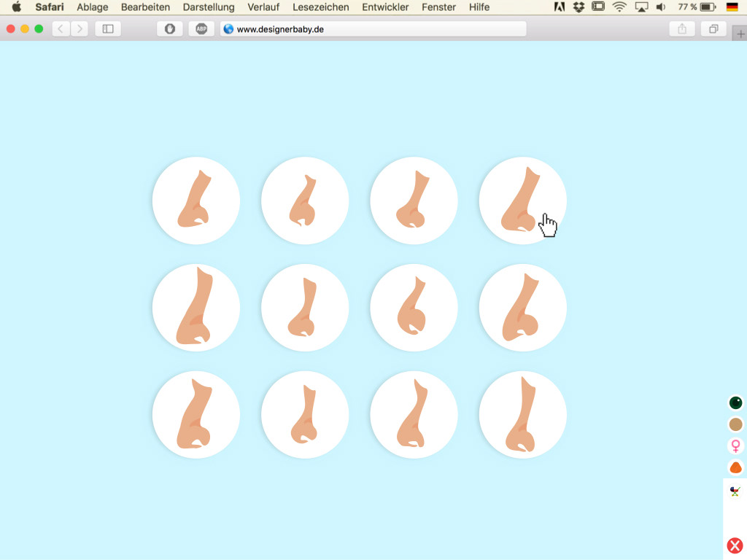Viewport: 747px width, 560px height.
Task: Select the nose in the middle row's third circle
Action: [414, 308]
